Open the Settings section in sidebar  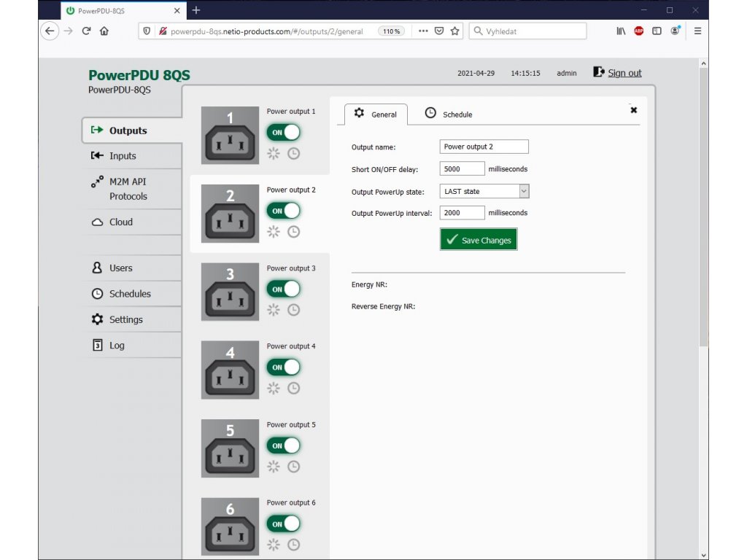pyautogui.click(x=132, y=319)
